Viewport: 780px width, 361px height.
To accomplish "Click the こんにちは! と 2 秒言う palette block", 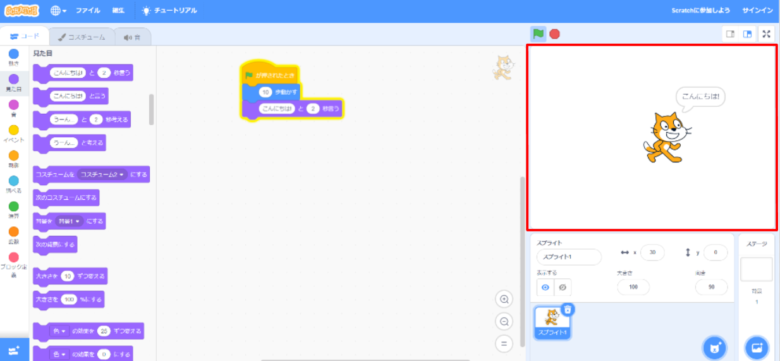I will [x=83, y=73].
